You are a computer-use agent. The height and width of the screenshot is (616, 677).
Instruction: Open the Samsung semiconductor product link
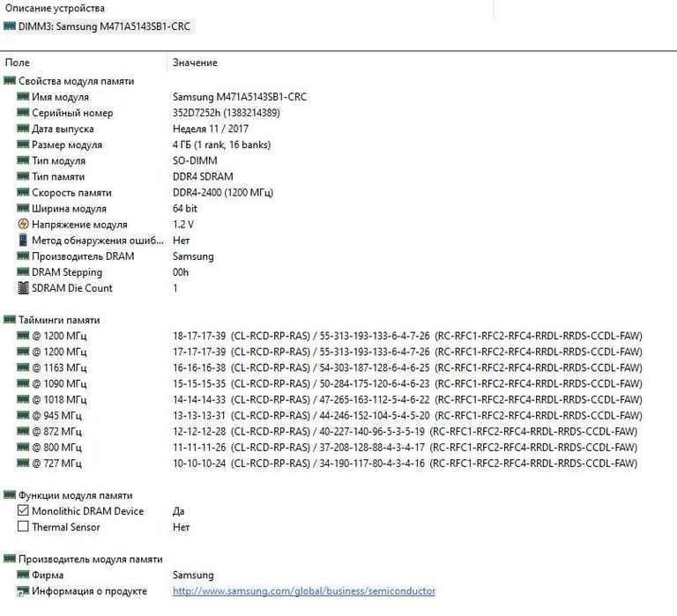(x=304, y=591)
